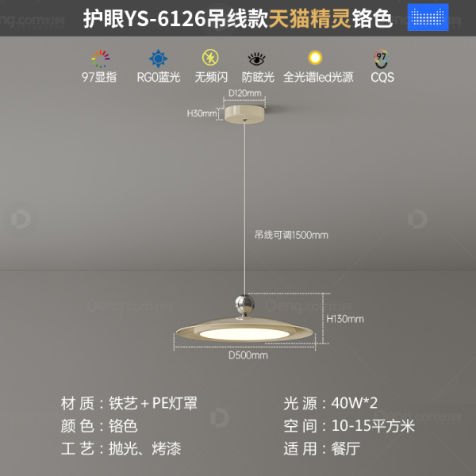Click the ceiling canopy mount of lamp
This screenshot has height=476, width=476.
[244, 114]
